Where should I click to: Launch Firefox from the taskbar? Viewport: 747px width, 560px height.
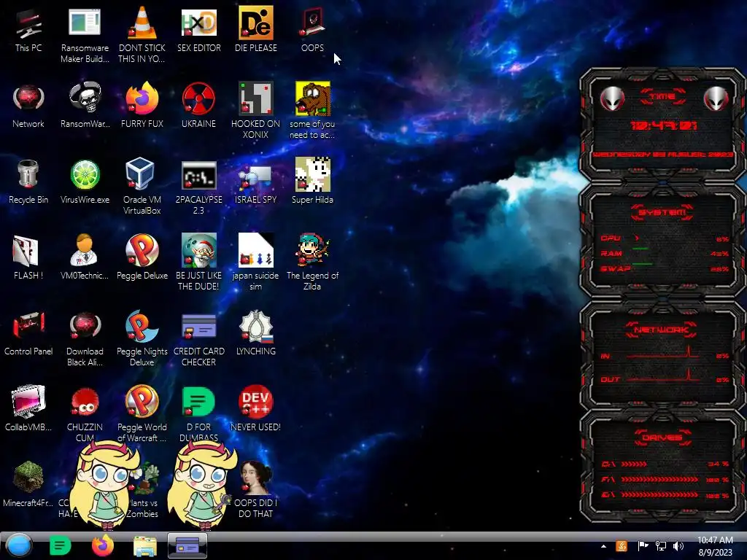[x=102, y=545]
